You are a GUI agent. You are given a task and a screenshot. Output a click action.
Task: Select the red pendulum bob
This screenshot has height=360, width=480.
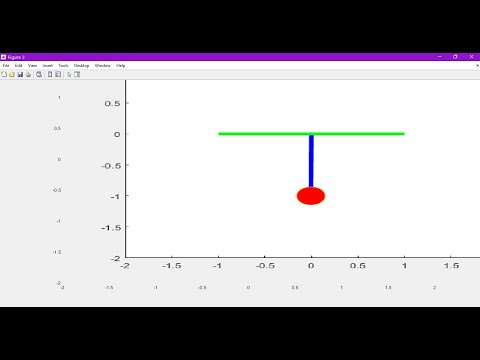(x=311, y=196)
